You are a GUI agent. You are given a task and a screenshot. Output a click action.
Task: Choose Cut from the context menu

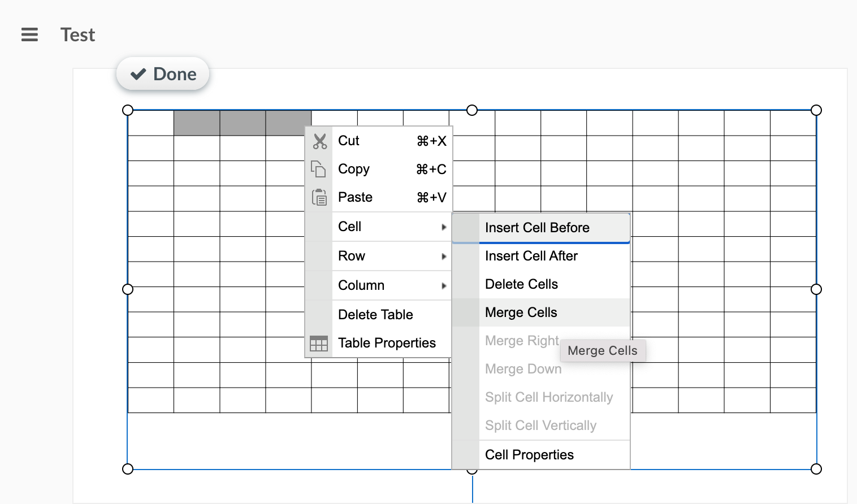378,141
